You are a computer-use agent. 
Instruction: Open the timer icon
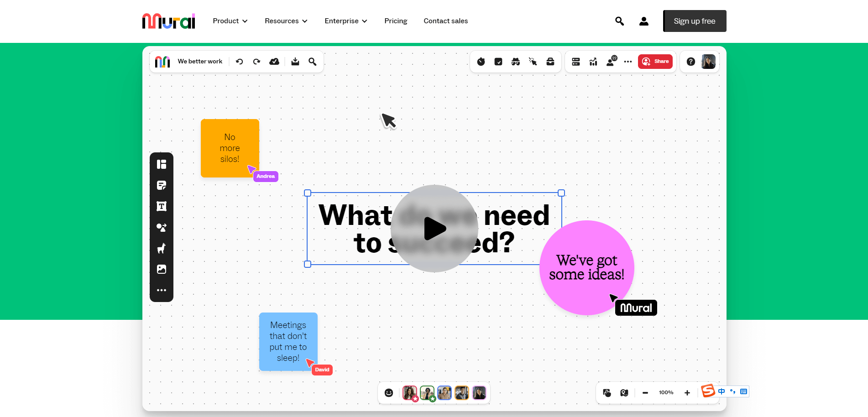point(481,62)
